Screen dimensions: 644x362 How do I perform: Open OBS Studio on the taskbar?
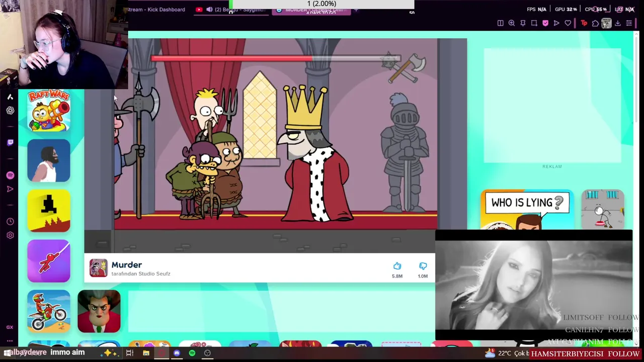click(x=207, y=353)
